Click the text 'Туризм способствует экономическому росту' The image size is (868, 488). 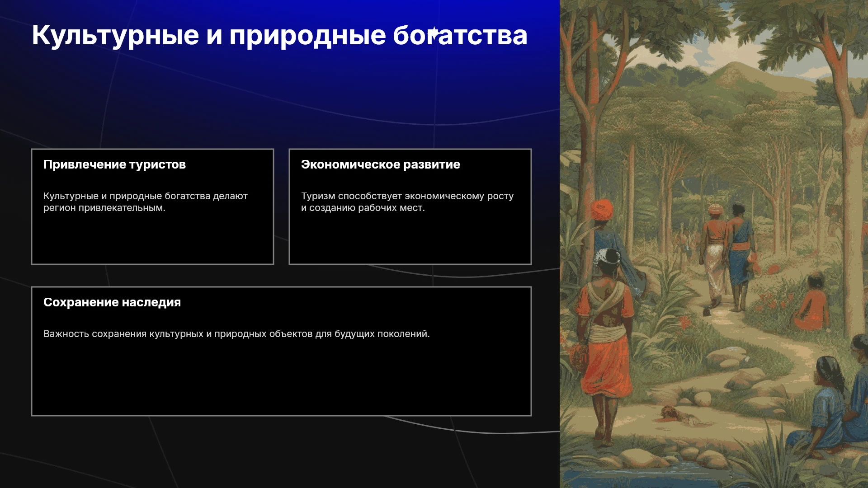[407, 196]
